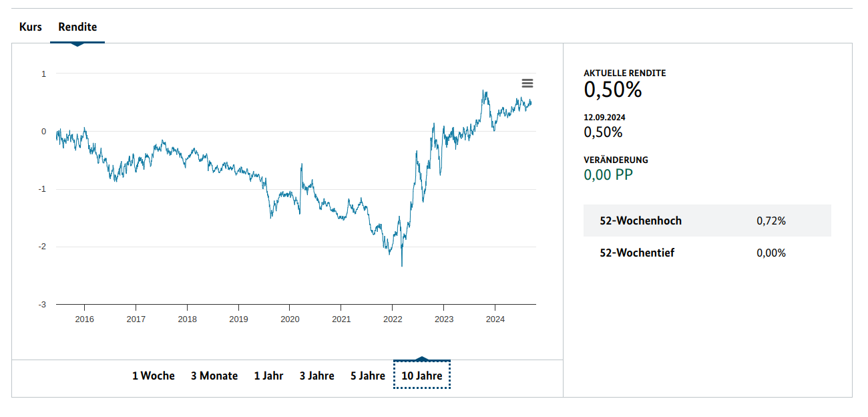Show the 1 Woche time range
Screen dimensions: 868x417
tap(154, 376)
